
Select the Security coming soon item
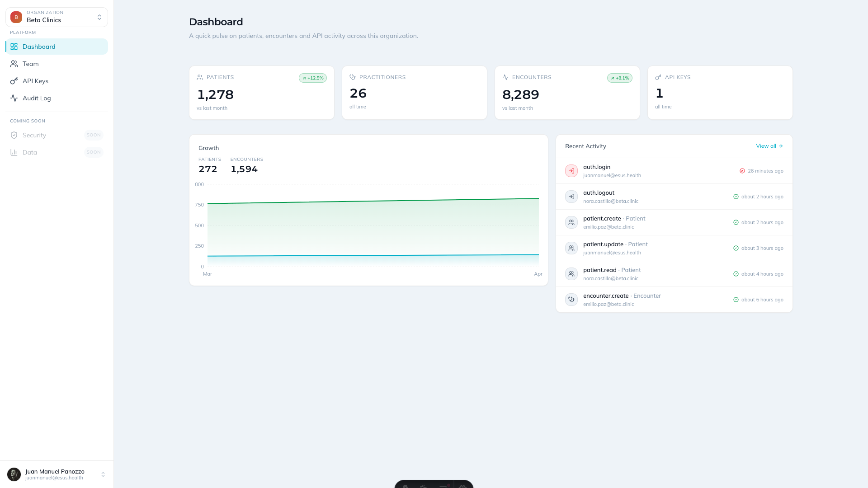(x=57, y=135)
